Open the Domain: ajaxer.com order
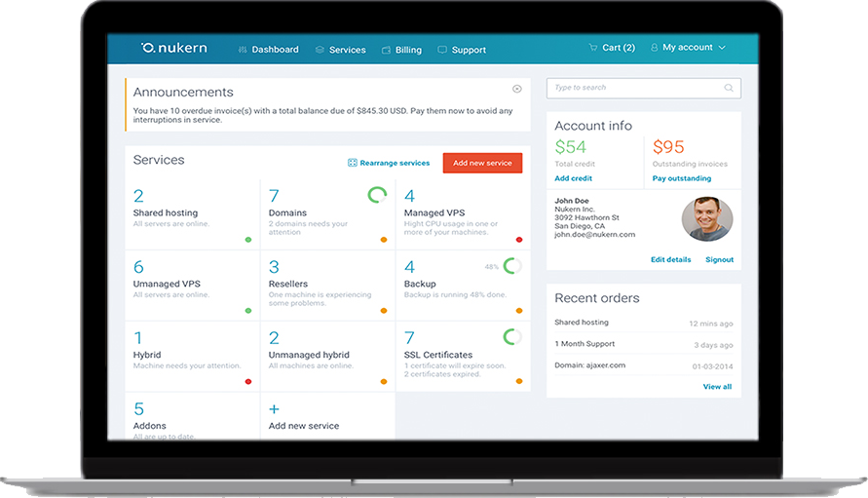The height and width of the screenshot is (498, 868). pyautogui.click(x=644, y=365)
